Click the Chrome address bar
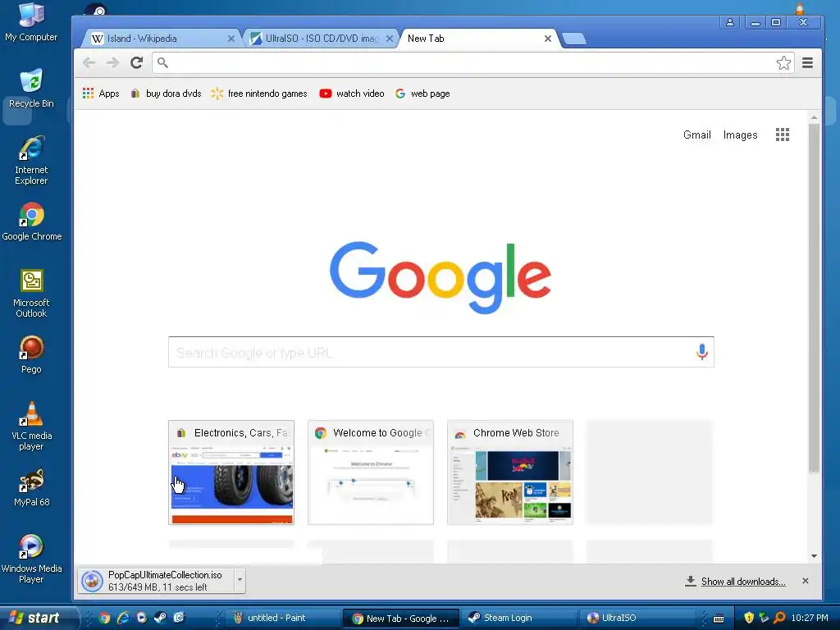 466,62
